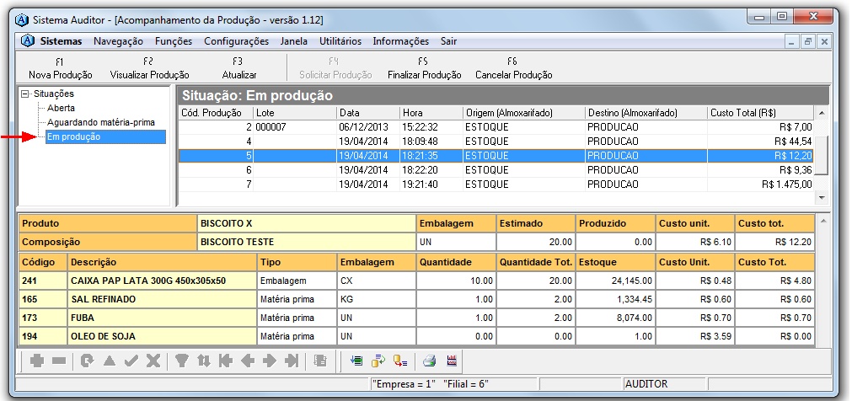Collapse the Situações tree node

(x=25, y=94)
